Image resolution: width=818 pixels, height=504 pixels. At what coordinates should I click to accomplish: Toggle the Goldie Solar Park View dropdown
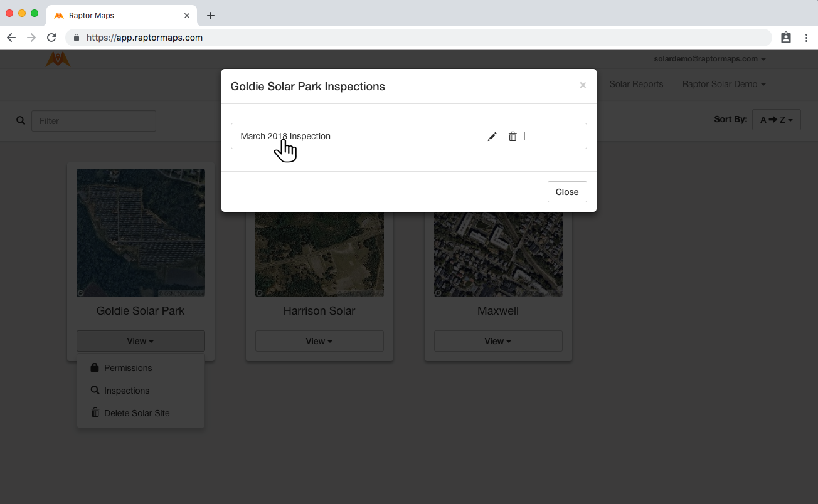pyautogui.click(x=141, y=341)
